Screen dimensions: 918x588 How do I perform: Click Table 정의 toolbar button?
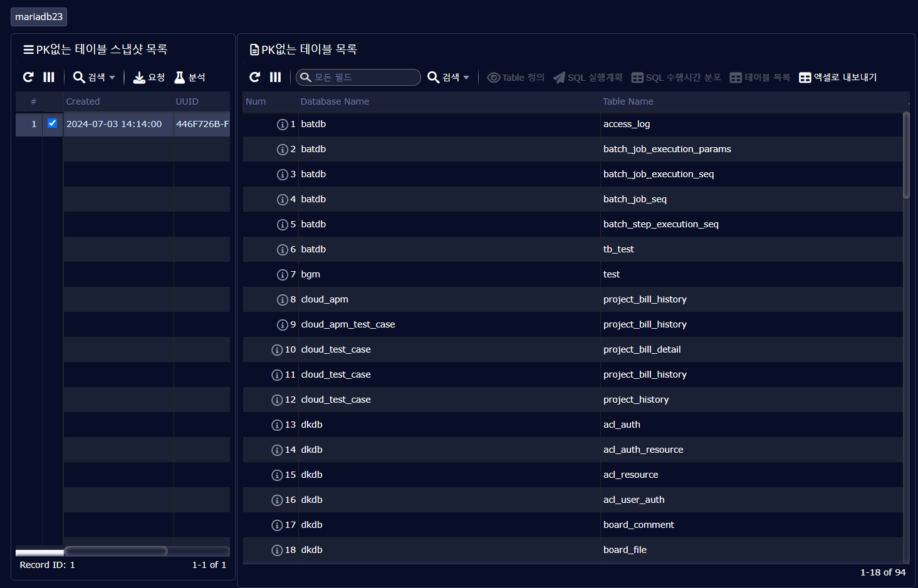click(516, 77)
